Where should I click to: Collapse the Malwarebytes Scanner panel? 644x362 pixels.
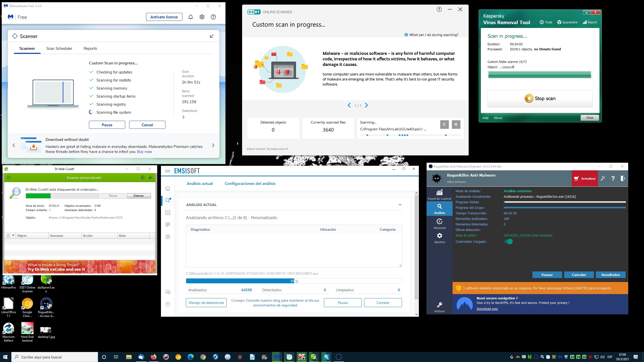click(x=212, y=36)
